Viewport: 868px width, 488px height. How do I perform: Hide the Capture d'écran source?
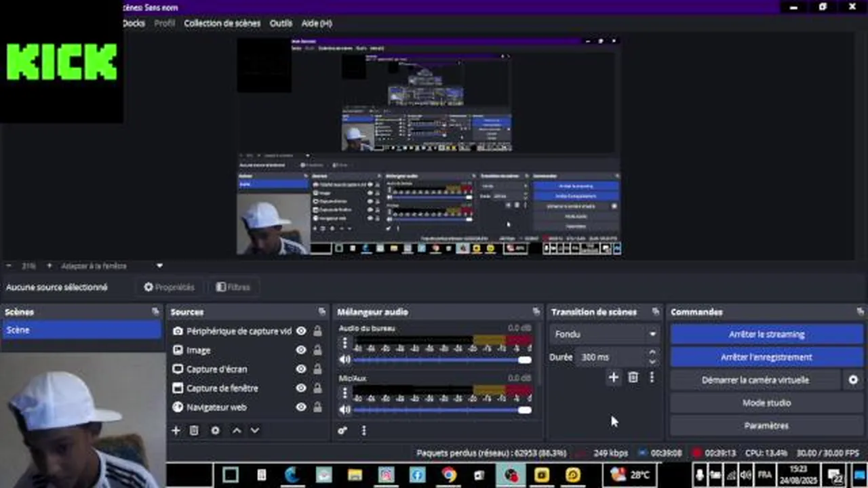301,369
